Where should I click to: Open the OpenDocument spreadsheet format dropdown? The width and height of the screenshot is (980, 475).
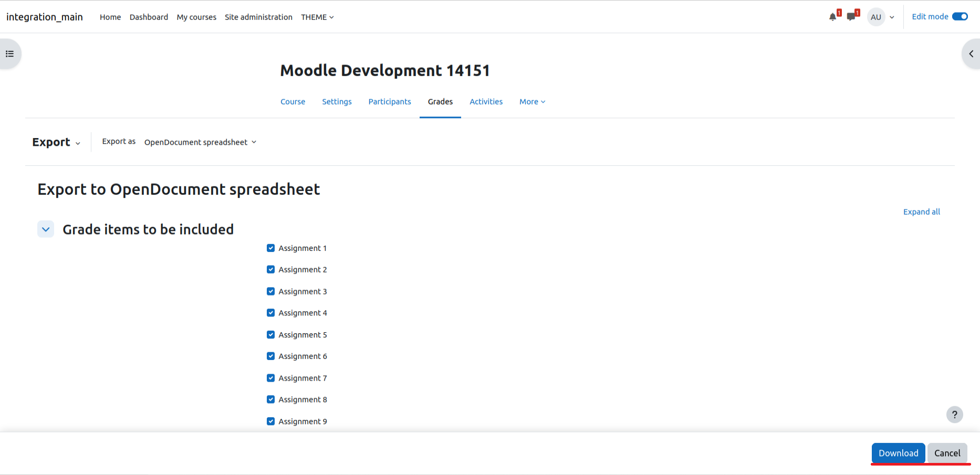(201, 142)
